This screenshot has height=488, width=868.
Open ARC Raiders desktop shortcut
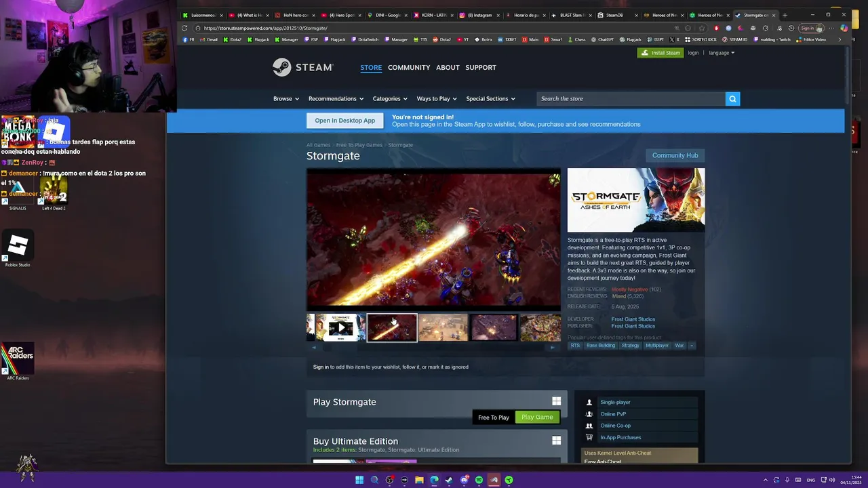pos(18,361)
